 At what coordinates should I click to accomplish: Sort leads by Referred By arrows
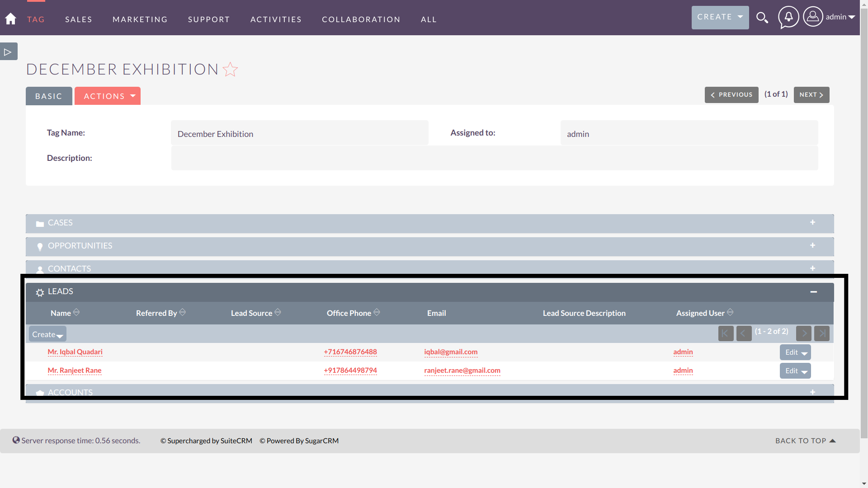click(x=183, y=312)
